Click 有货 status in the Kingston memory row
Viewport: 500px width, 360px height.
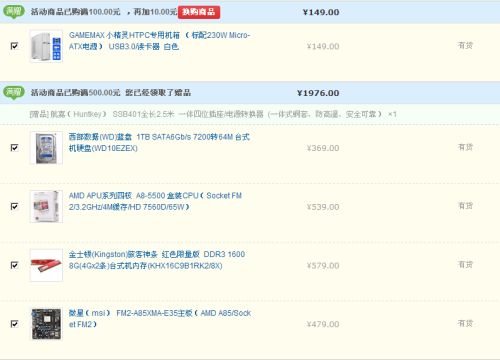[x=465, y=265]
